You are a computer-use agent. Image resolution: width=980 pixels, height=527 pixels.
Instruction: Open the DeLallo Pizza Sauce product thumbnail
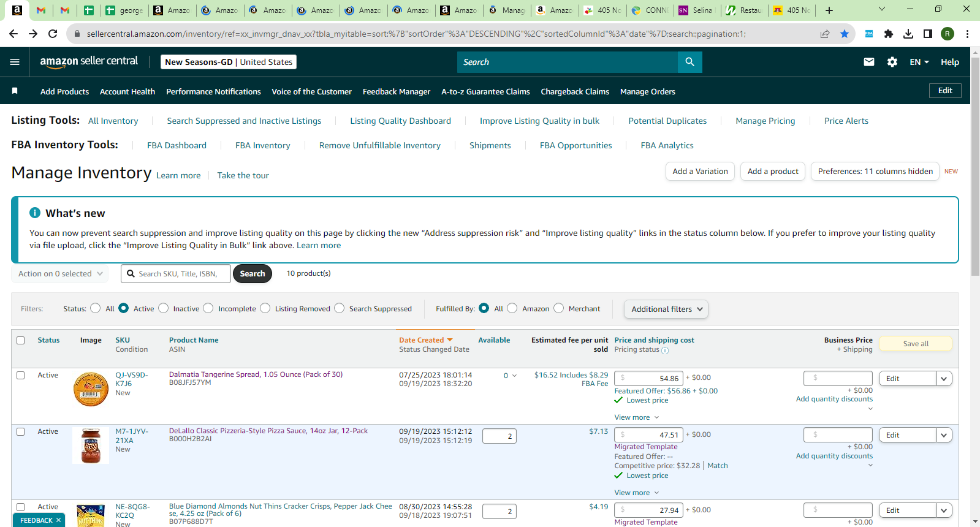91,445
